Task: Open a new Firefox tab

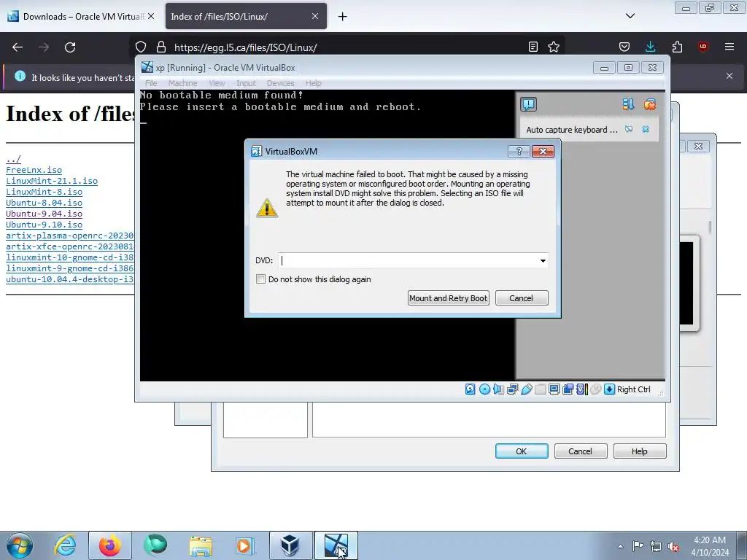Action: coord(343,17)
